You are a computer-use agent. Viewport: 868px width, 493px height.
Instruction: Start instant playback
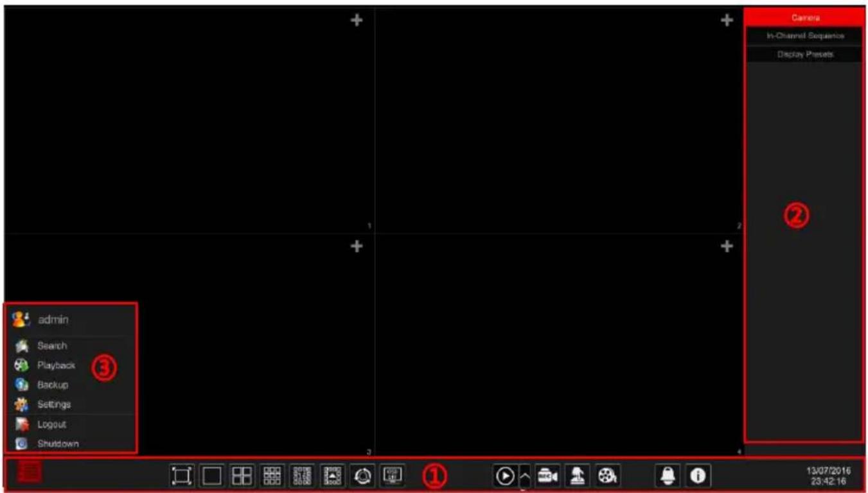[506, 476]
